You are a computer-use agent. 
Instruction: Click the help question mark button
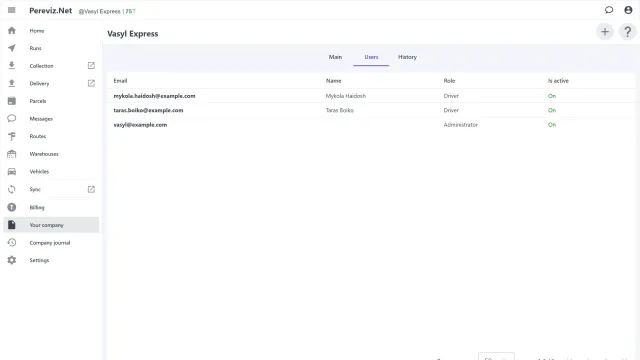(x=628, y=32)
